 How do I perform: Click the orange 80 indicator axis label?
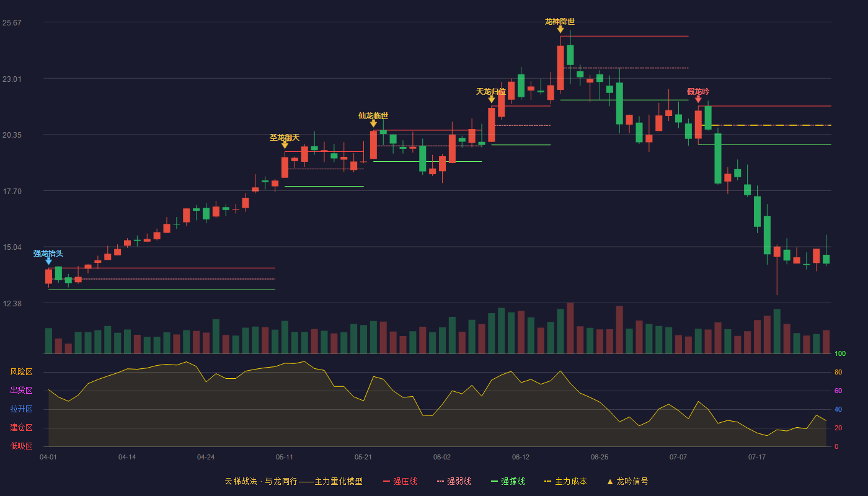pyautogui.click(x=838, y=373)
